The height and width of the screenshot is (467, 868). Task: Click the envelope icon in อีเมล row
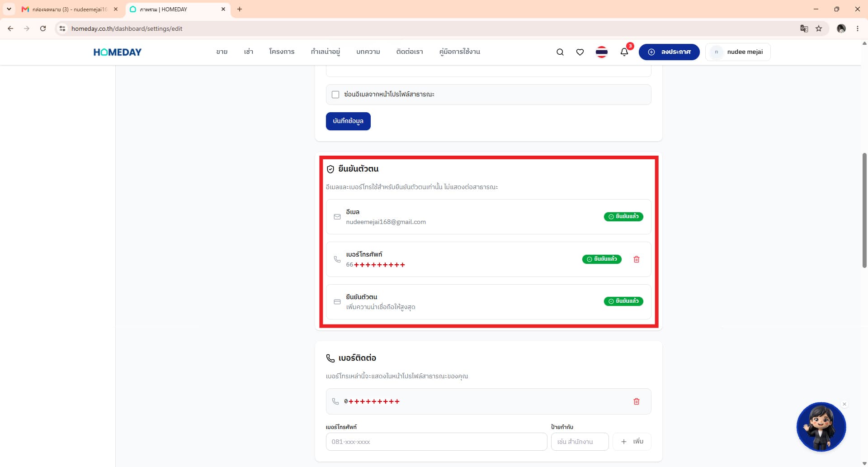point(337,217)
